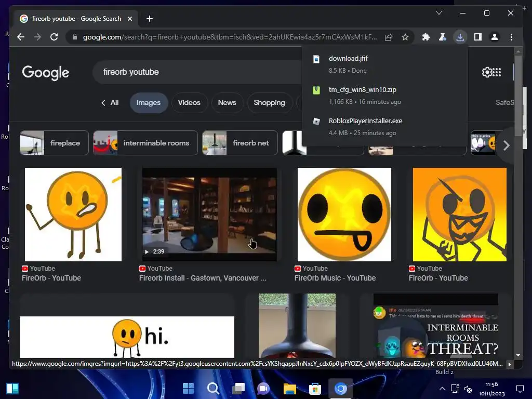
Task: Open the profile avatar icon
Action: pyautogui.click(x=495, y=37)
